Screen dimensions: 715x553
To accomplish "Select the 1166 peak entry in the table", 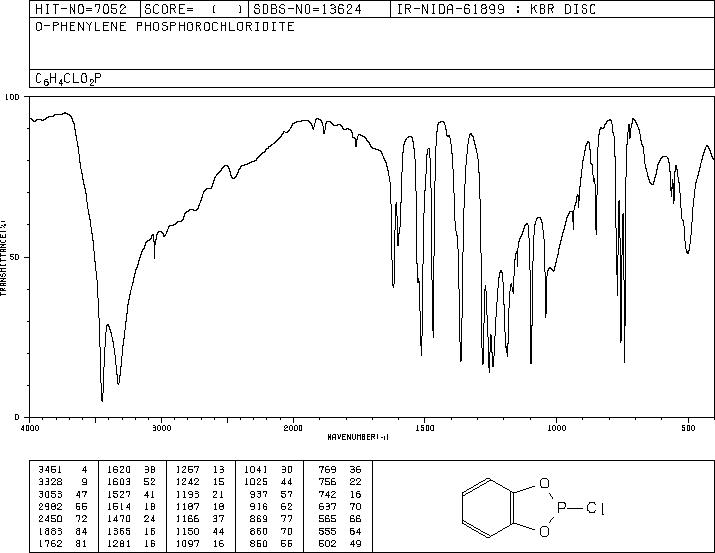I will coord(201,519).
